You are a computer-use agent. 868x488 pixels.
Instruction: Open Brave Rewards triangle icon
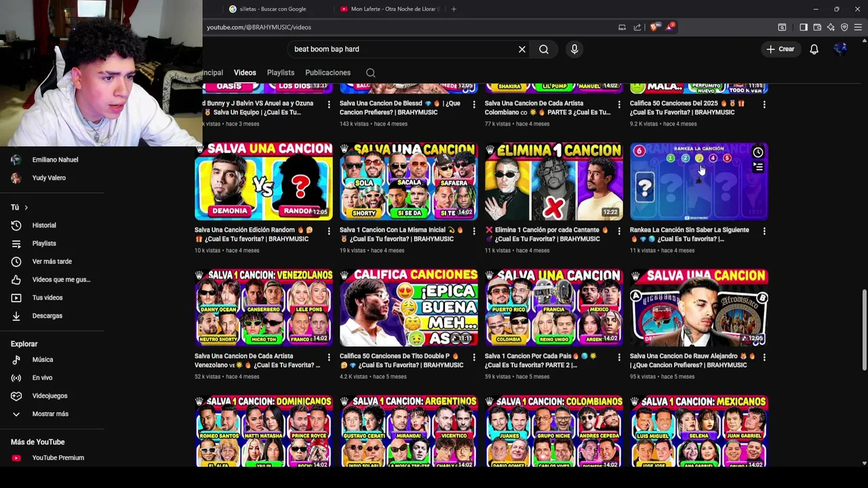point(671,27)
